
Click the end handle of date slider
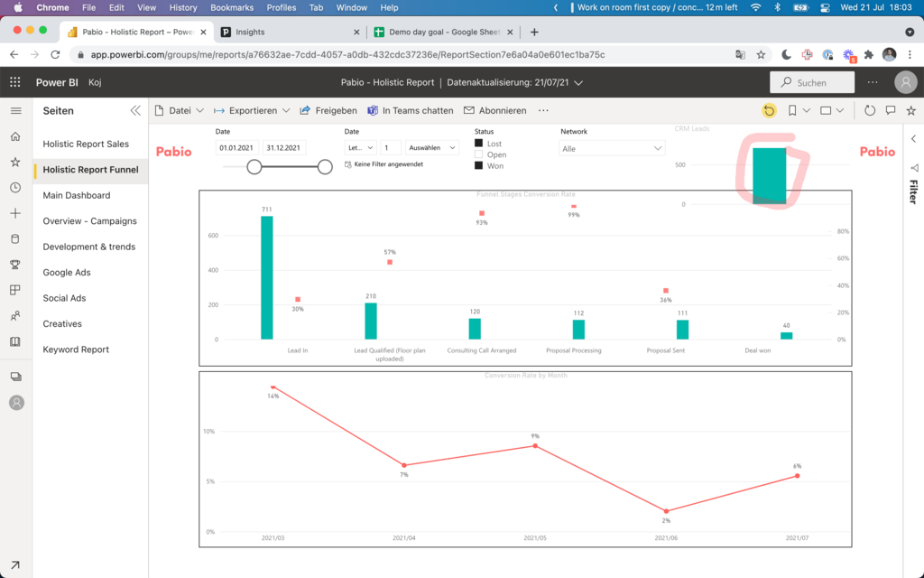pyautogui.click(x=325, y=167)
